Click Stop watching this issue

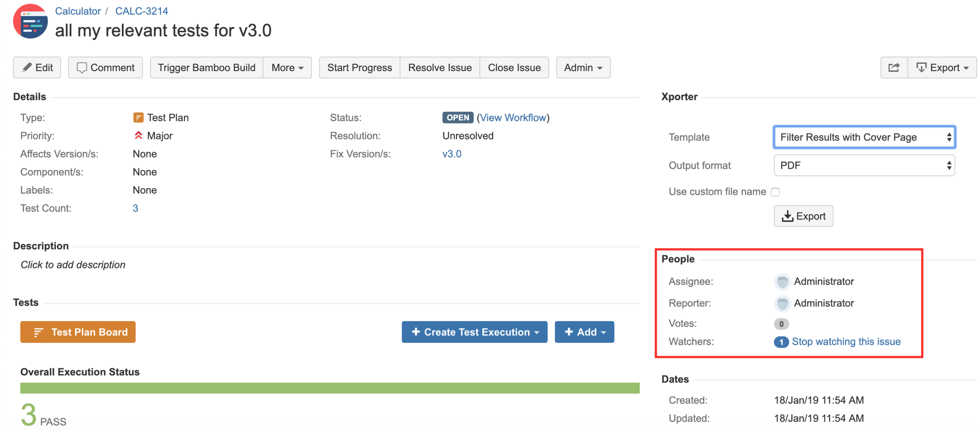click(846, 342)
